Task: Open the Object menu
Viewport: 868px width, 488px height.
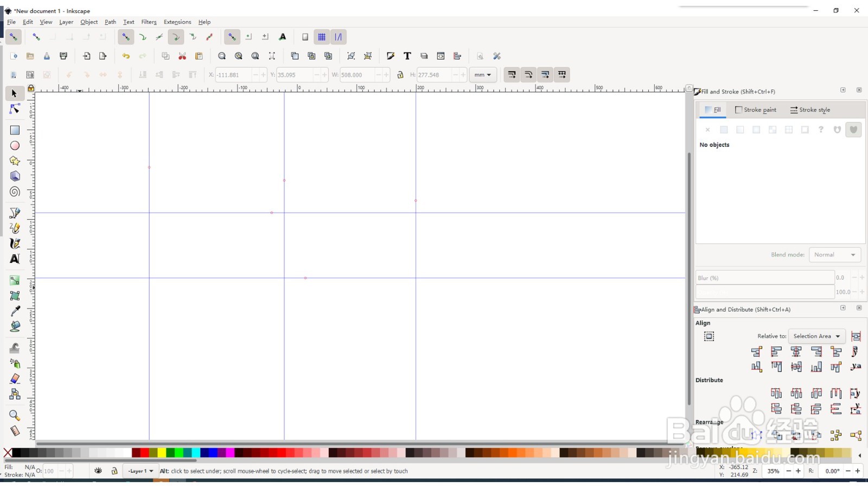Action: pos(89,22)
